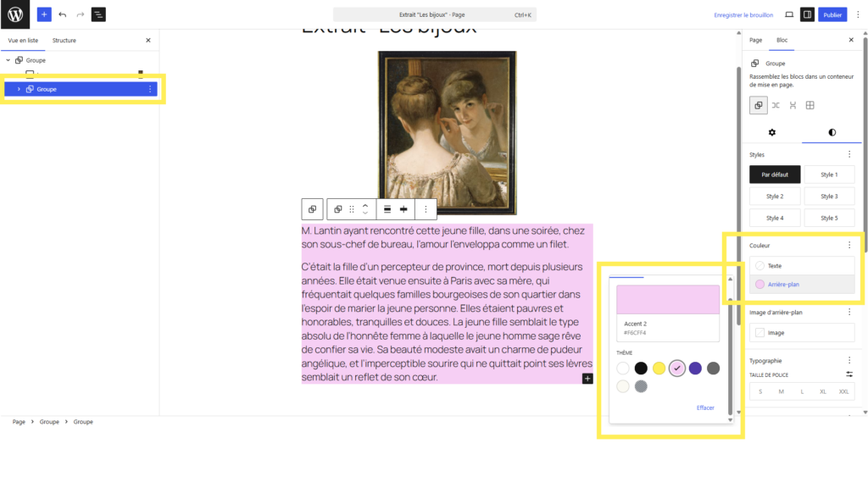The width and height of the screenshot is (868, 488).
Task: Go to Page in the breadcrumb
Action: [19, 422]
